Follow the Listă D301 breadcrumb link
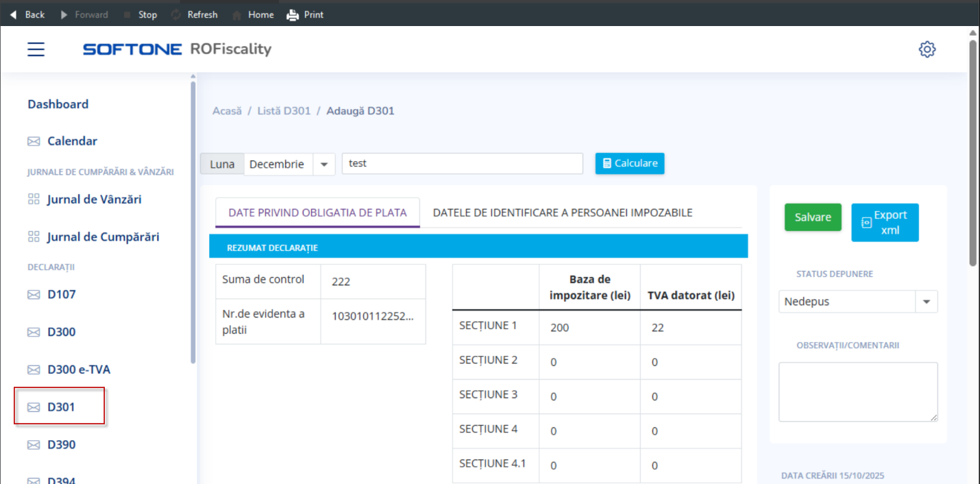The height and width of the screenshot is (484, 980). point(284,110)
